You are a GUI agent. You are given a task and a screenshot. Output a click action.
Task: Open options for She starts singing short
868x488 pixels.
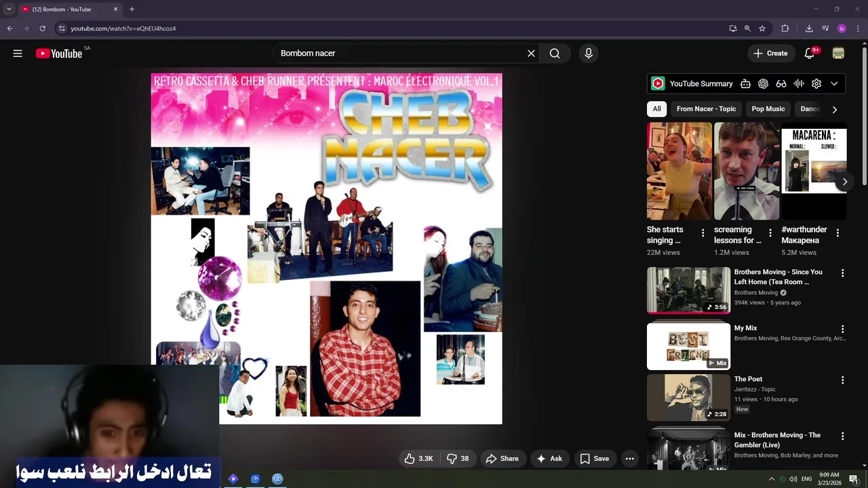[x=703, y=233]
